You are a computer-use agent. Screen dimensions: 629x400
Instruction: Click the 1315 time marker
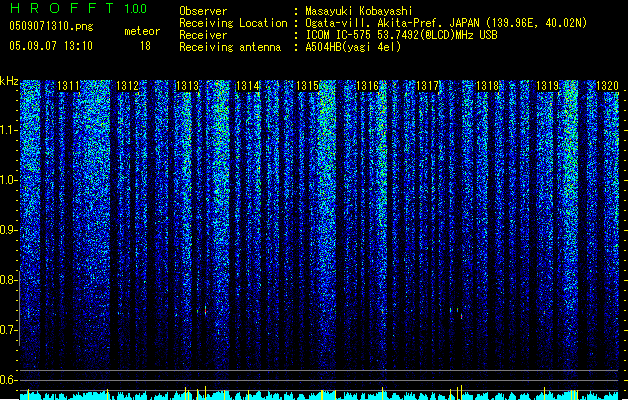pyautogui.click(x=307, y=86)
